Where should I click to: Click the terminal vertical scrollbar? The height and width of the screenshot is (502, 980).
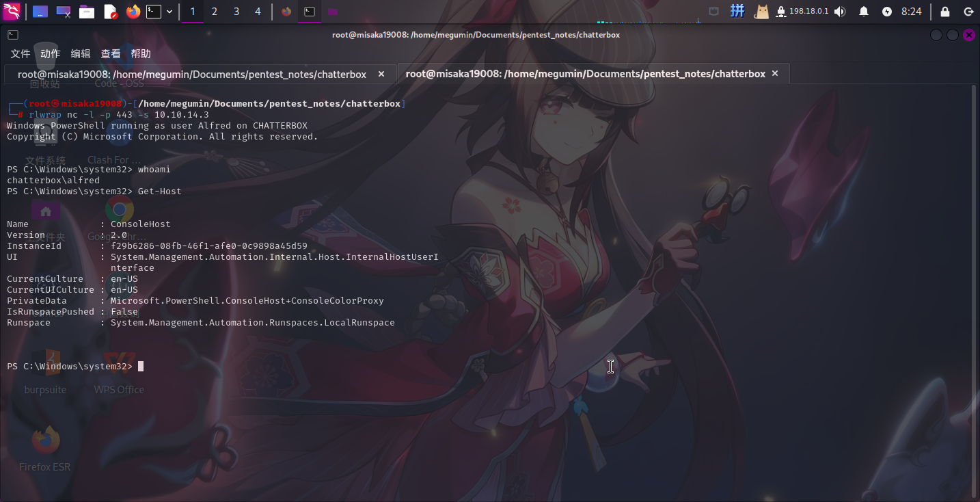coord(975,290)
